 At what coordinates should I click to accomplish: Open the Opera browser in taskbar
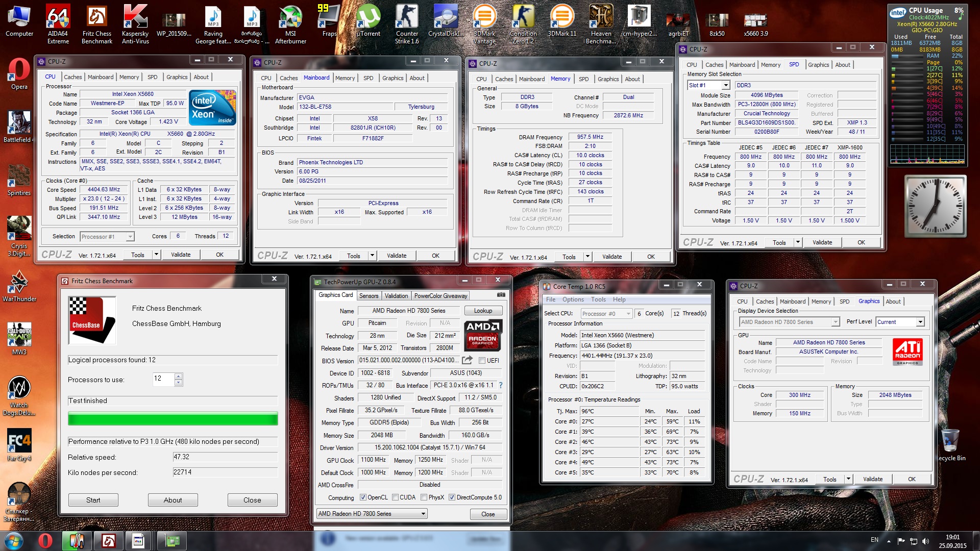tap(45, 540)
